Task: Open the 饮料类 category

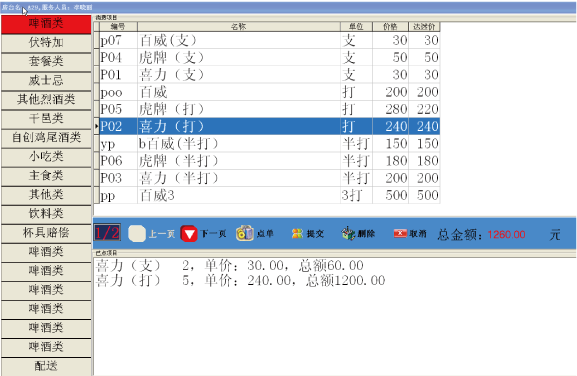Action: [x=46, y=214]
